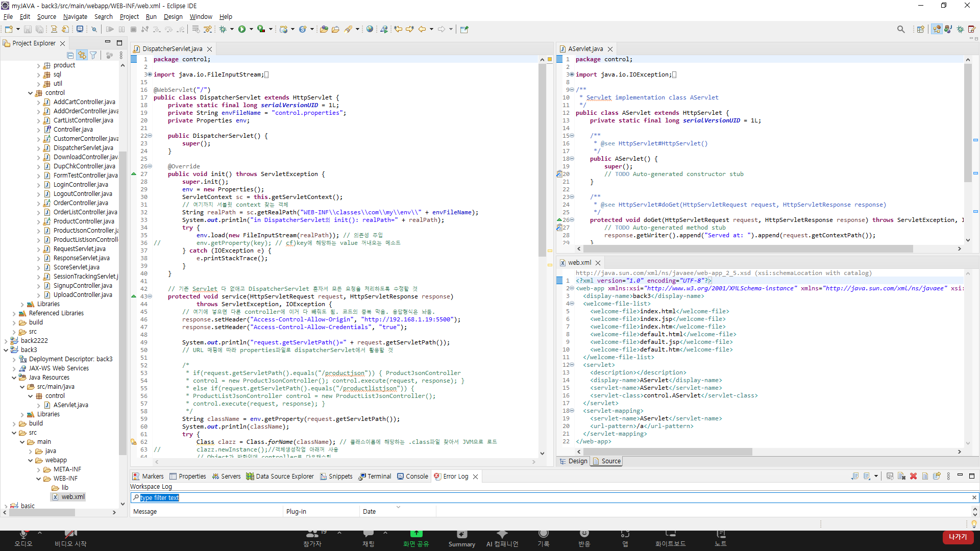The image size is (980, 551).
Task: Switch to the Console tab
Action: tap(416, 477)
